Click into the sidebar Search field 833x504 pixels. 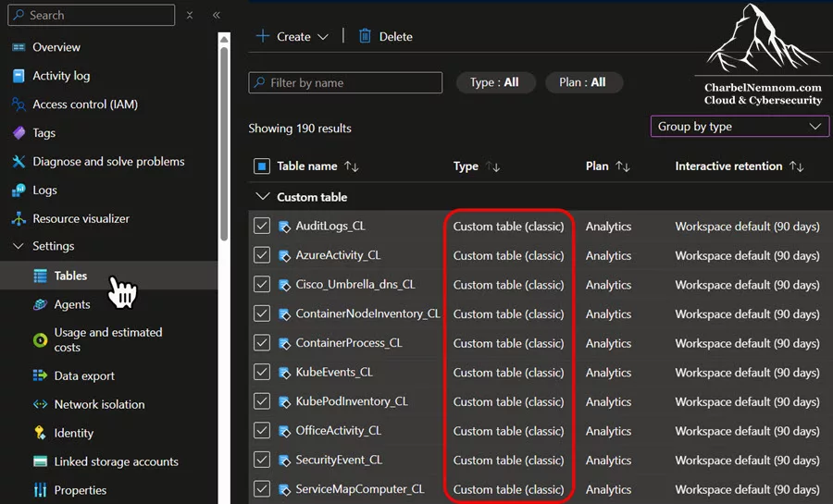pos(92,15)
